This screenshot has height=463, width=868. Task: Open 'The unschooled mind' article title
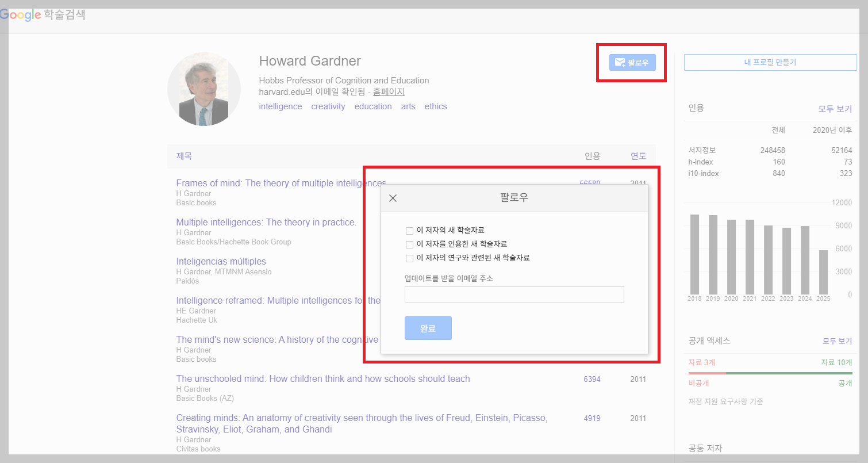(322, 378)
